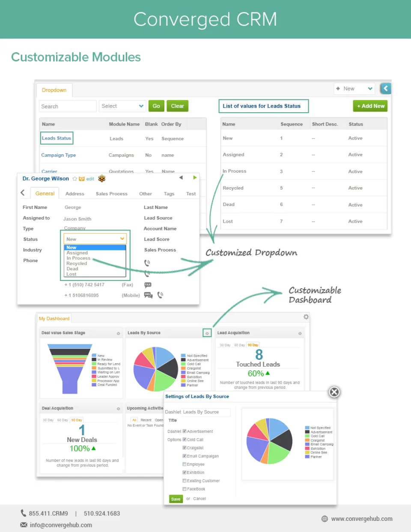Go to previous lead with gray left arrow
Image resolution: width=411 pixels, height=532 pixels.
point(181,177)
